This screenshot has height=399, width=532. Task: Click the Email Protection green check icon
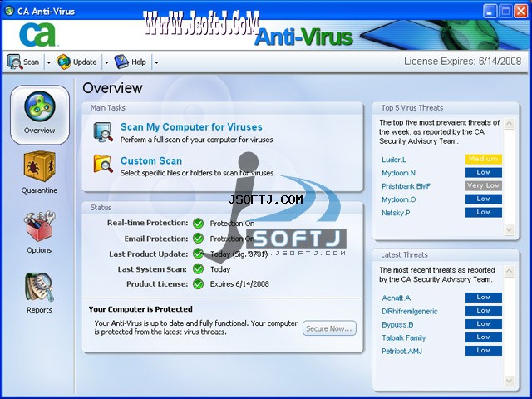[x=198, y=239]
